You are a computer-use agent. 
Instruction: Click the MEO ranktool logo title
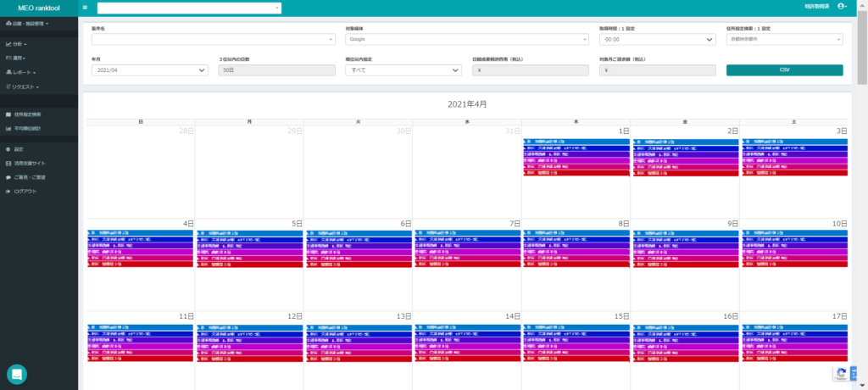tap(39, 8)
